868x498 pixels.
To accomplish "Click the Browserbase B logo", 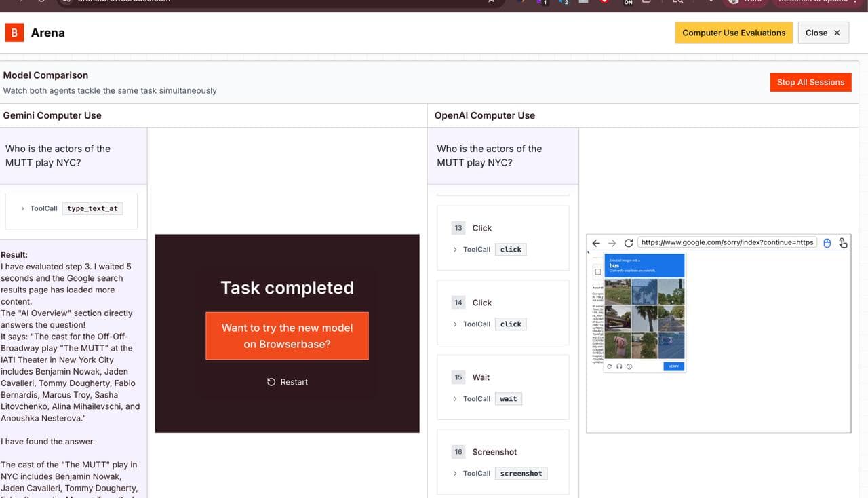I will 14,33.
